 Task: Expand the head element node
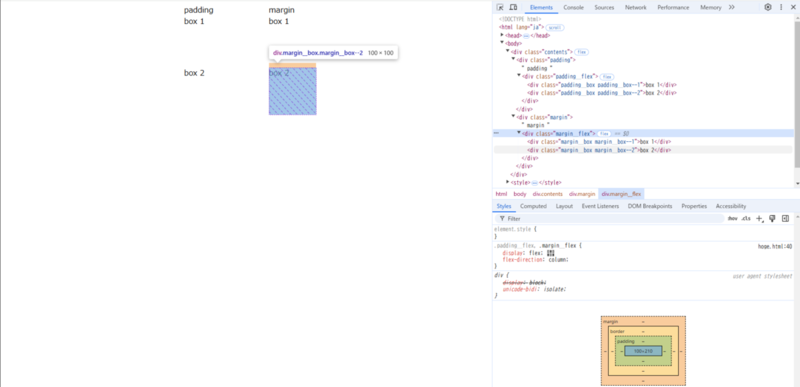click(x=502, y=35)
